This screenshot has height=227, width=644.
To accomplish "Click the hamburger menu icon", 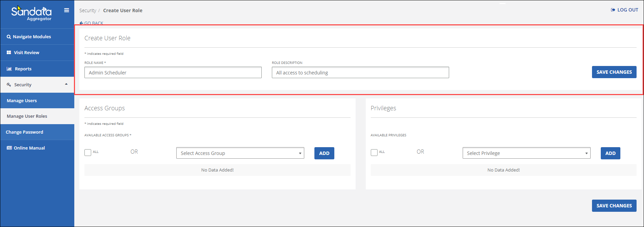I will (67, 10).
